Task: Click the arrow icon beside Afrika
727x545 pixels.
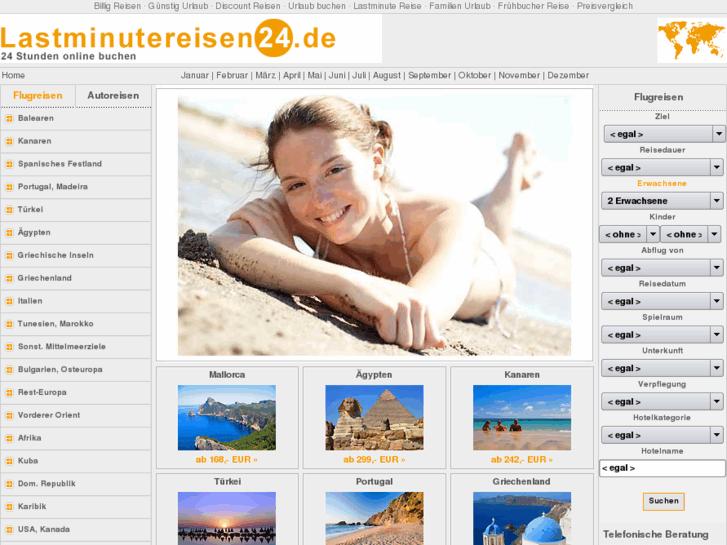Action: pos(9,438)
